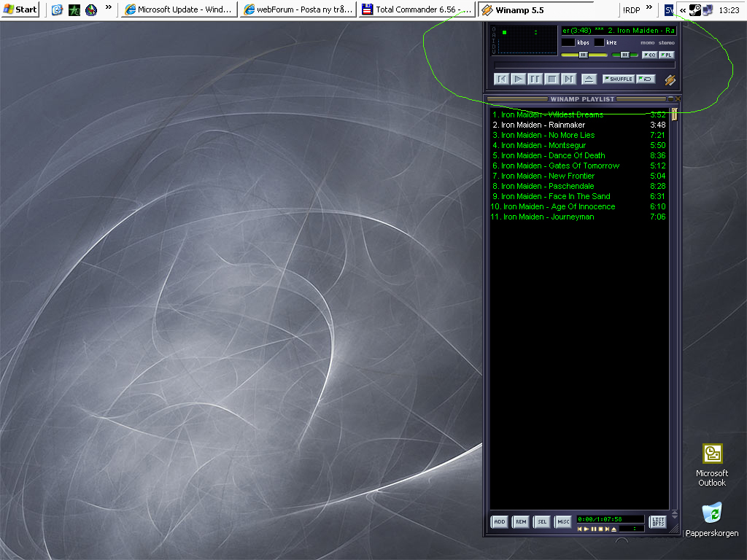Switch to Microsoft Update taskbar button
This screenshot has height=560, width=747.
coord(179,9)
